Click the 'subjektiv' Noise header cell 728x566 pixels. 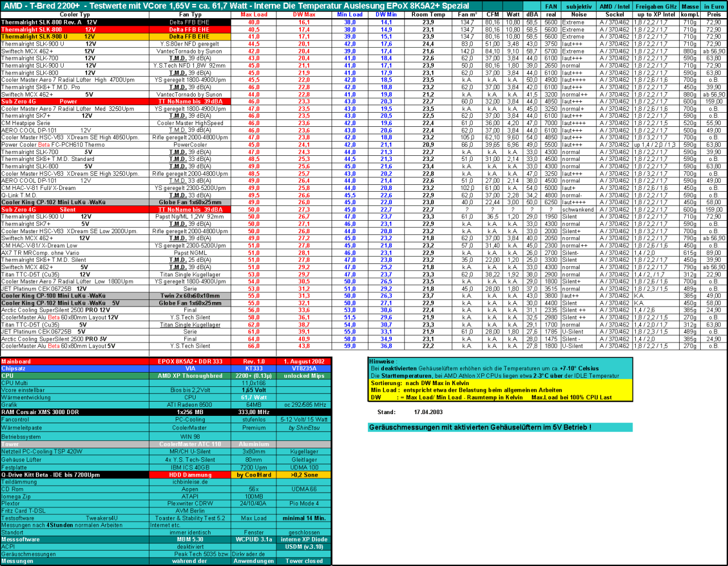click(579, 6)
